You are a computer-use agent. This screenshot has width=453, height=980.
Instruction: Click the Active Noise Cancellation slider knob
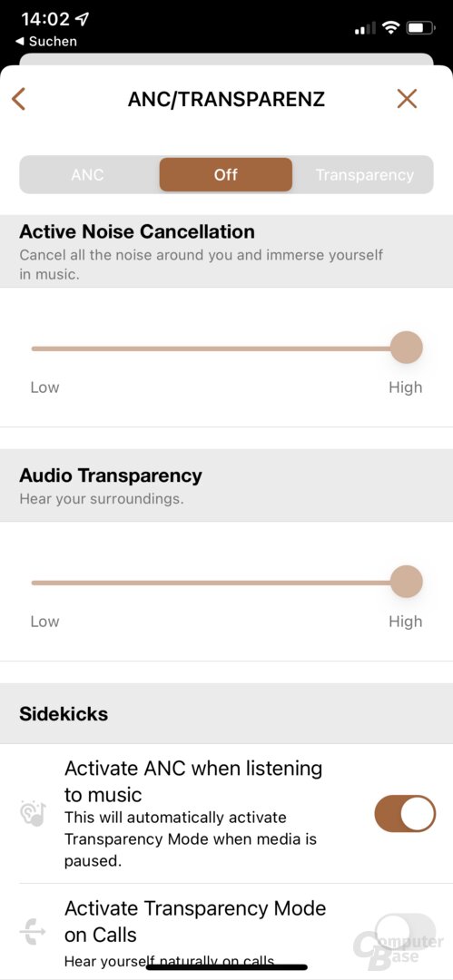click(x=407, y=348)
